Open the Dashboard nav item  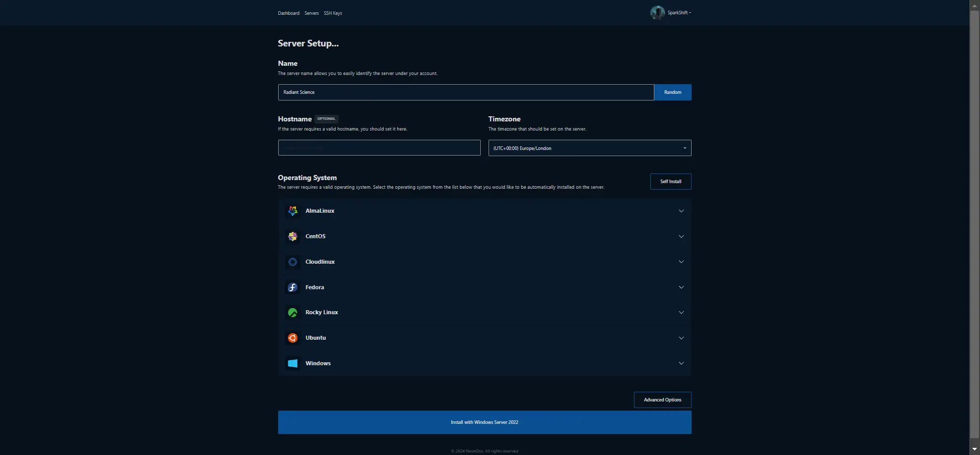(288, 13)
